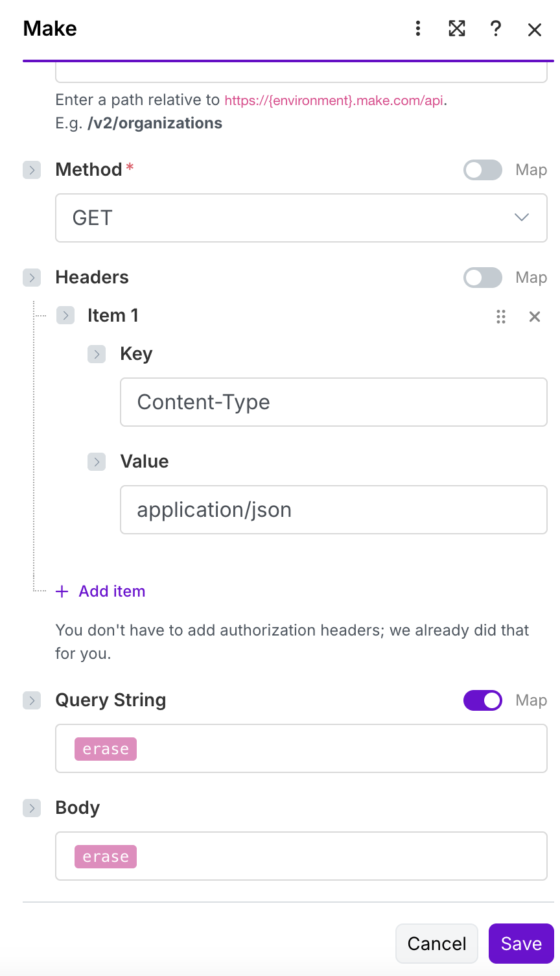The image size is (560, 976).
Task: Collapse Item 1 using its chevron
Action: (65, 316)
